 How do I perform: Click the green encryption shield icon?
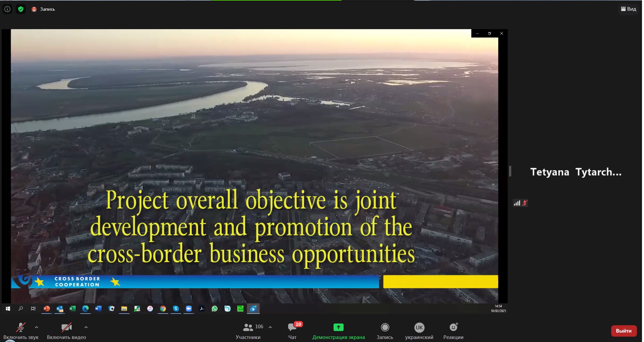21,9
